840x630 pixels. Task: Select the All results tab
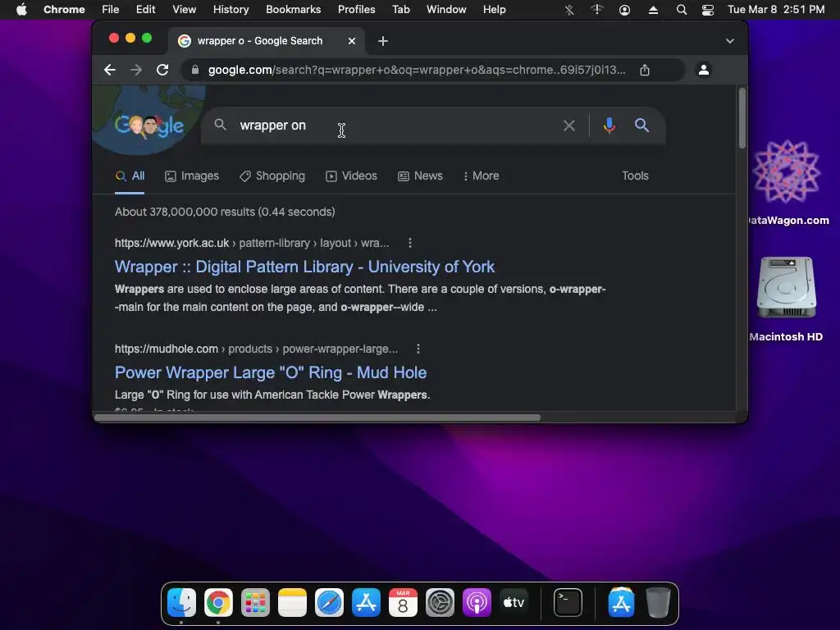(x=130, y=176)
